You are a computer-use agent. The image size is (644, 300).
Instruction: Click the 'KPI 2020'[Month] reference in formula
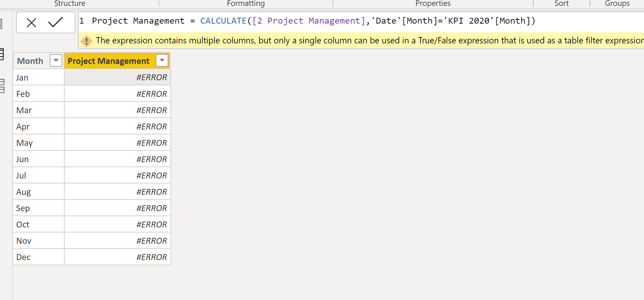[487, 21]
